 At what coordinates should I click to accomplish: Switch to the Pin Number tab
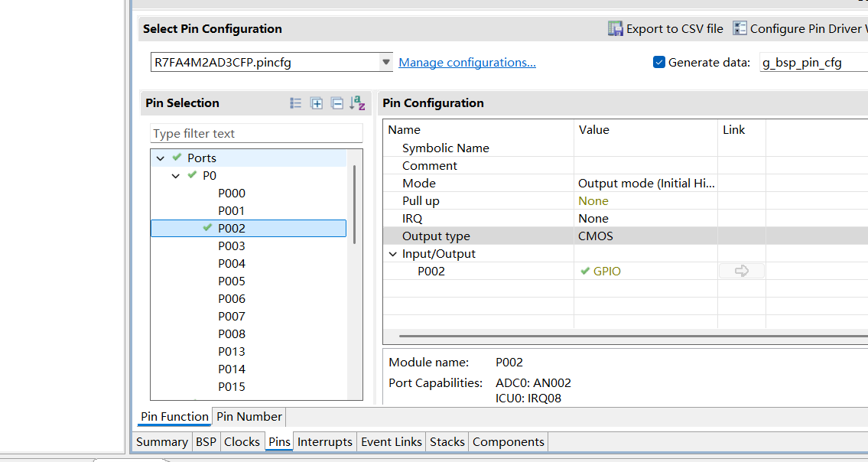[249, 417]
